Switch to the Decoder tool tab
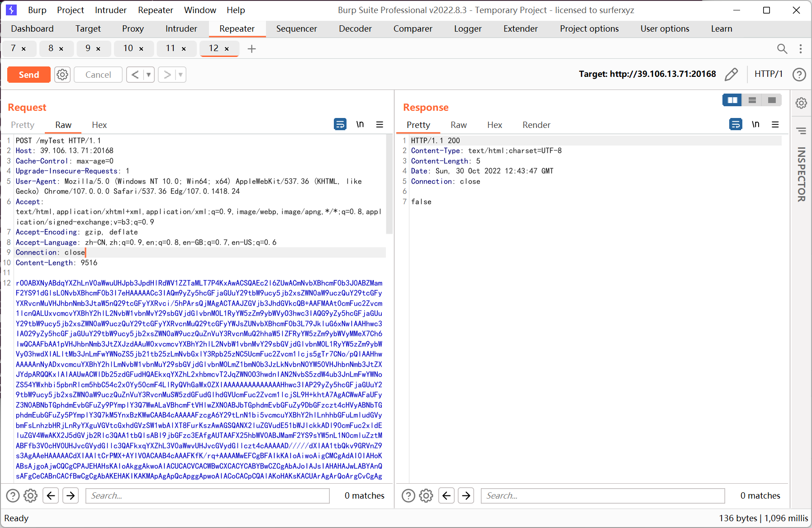 point(355,28)
